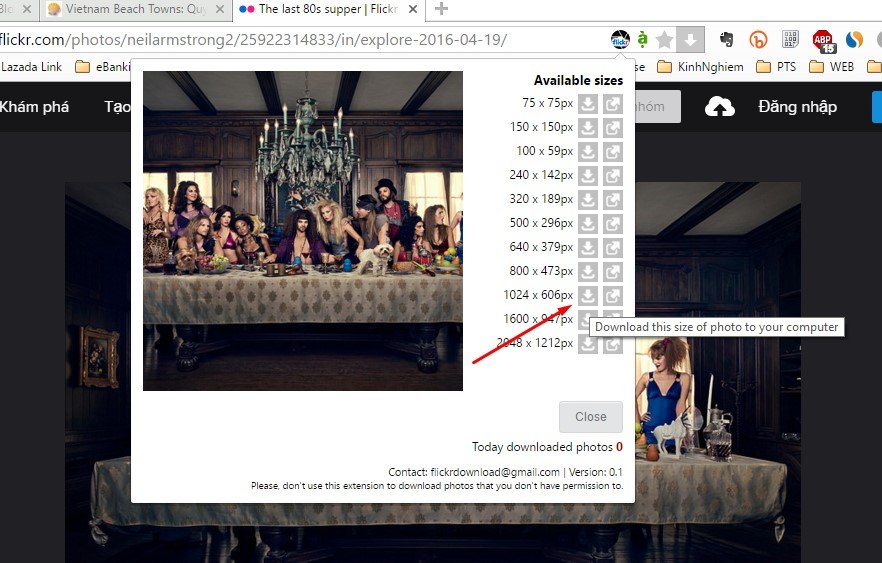Close The last 80s supper tab

pos(413,10)
